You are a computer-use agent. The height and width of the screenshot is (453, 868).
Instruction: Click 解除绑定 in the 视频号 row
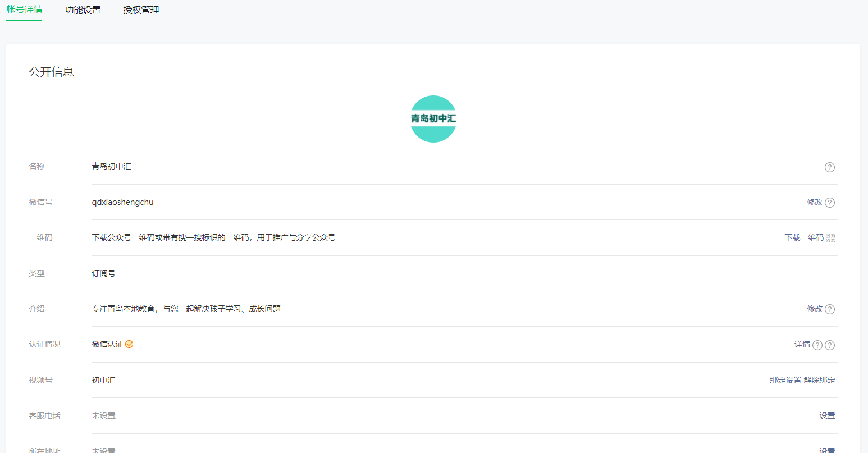[x=819, y=380]
